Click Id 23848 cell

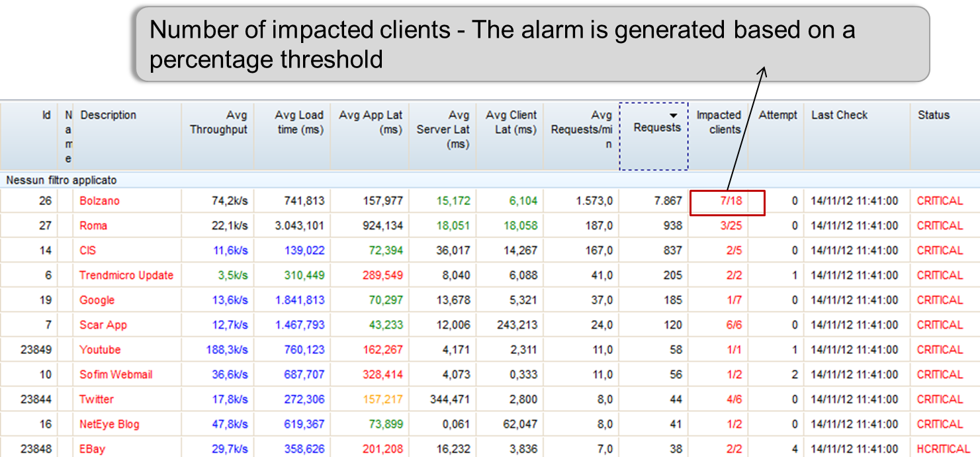pyautogui.click(x=37, y=449)
